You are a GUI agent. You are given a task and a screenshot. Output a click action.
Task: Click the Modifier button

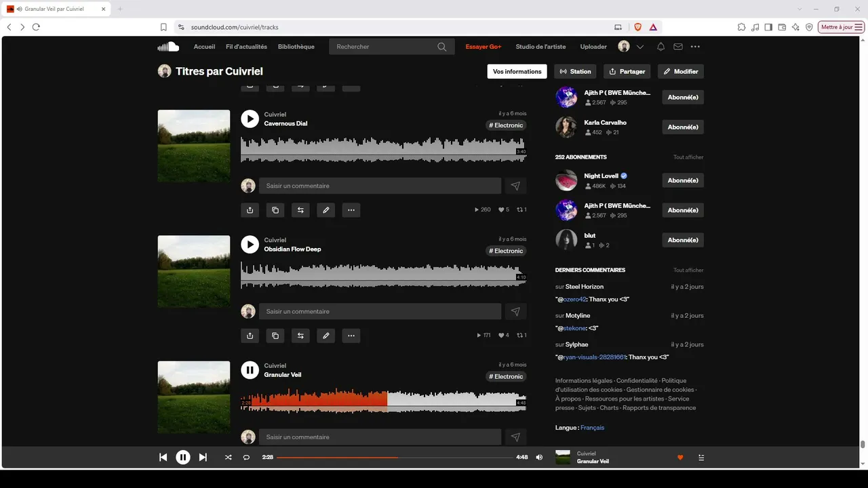click(x=681, y=71)
